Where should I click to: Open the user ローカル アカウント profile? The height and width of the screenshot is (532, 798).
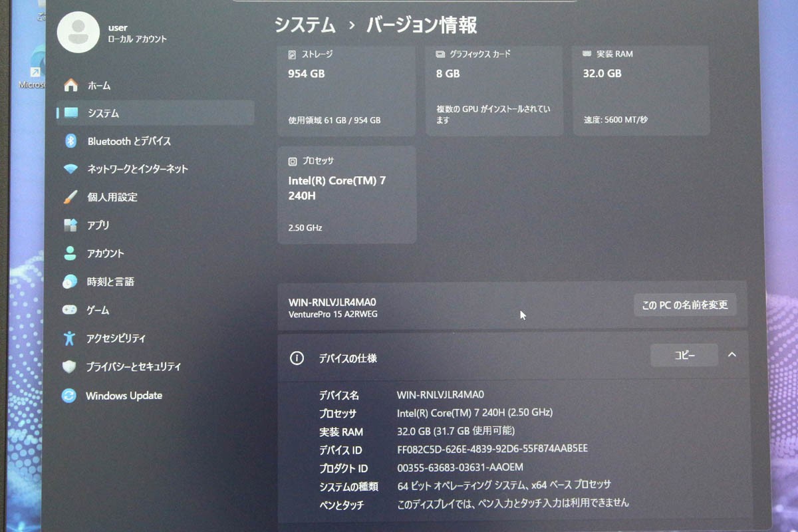(106, 32)
